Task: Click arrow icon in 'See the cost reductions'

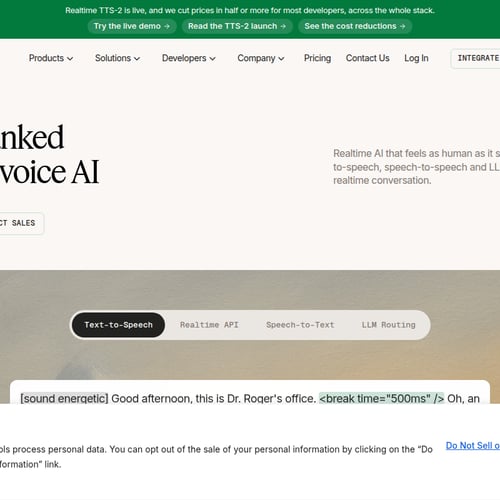Action: [x=403, y=26]
